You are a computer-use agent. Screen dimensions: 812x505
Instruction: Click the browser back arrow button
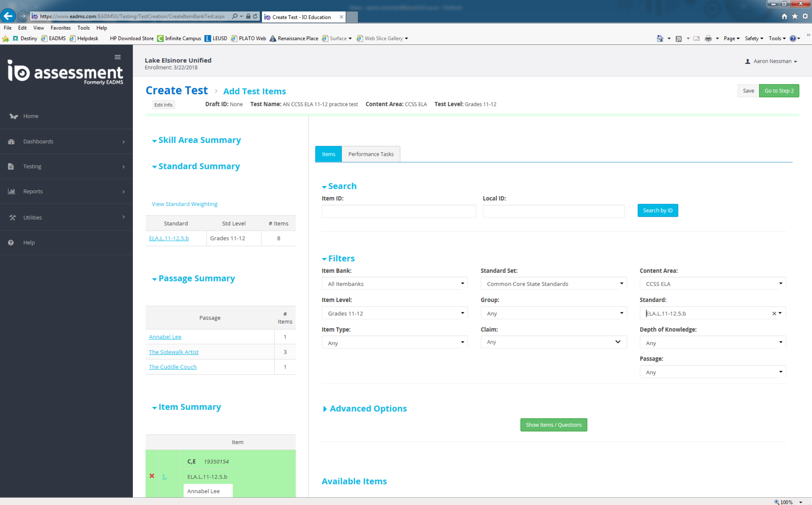[x=8, y=16]
